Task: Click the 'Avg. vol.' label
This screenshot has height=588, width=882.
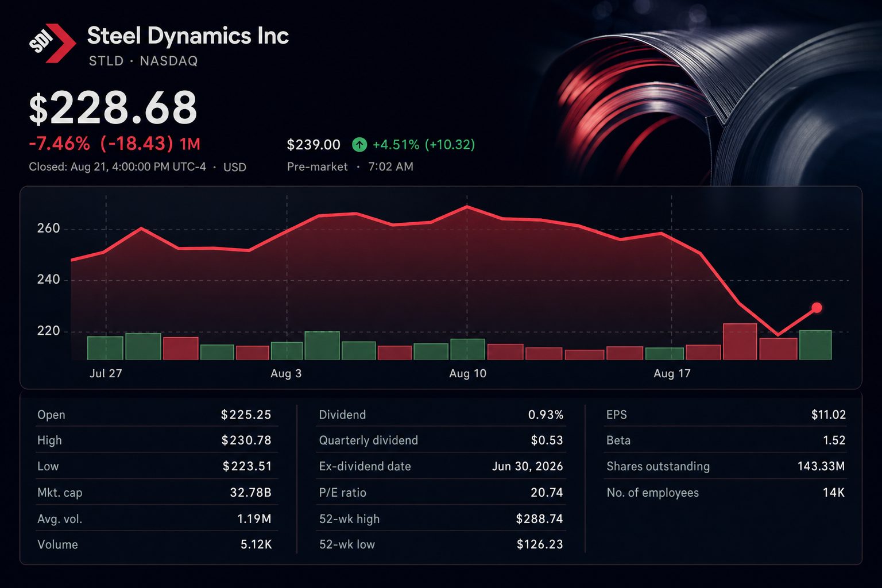Action: coord(60,519)
